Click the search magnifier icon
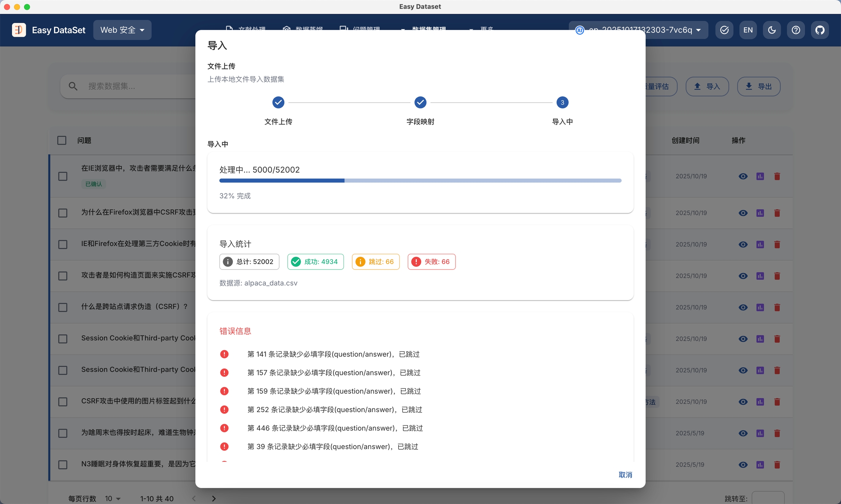This screenshot has height=504, width=841. coord(73,86)
